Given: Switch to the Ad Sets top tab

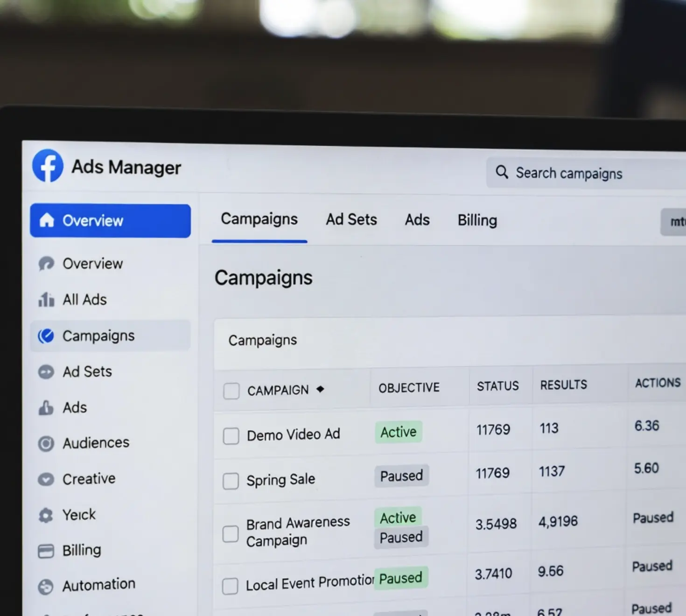Looking at the screenshot, I should (351, 219).
